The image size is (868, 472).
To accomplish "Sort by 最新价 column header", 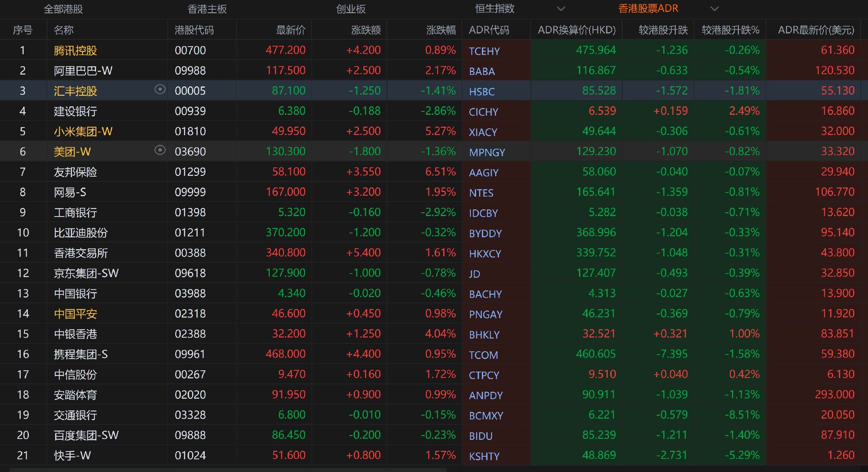I will 290,30.
